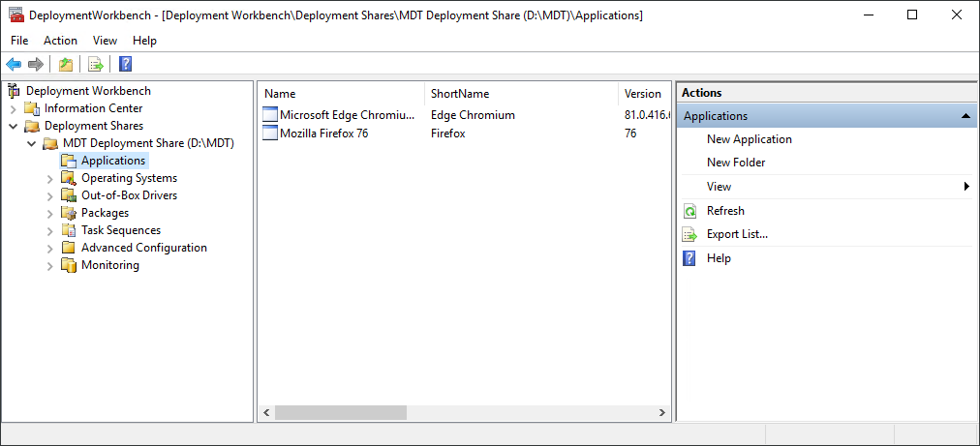Select the Task Sequences tree label
Image resolution: width=980 pixels, height=446 pixels.
click(x=121, y=230)
